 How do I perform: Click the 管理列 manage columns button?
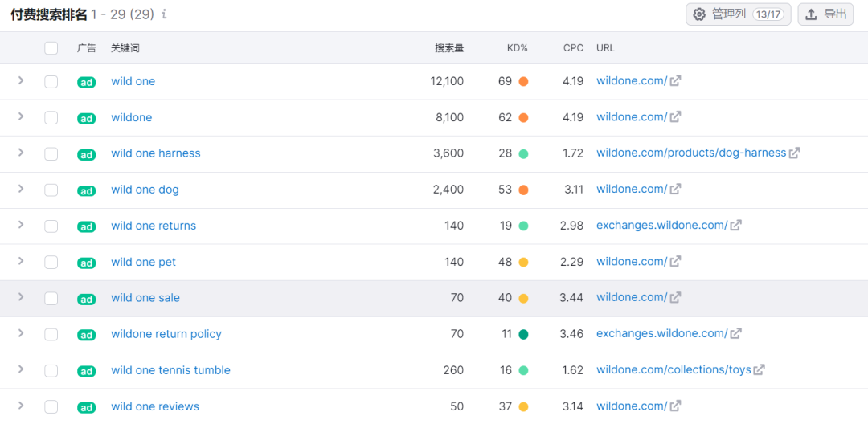click(x=738, y=14)
